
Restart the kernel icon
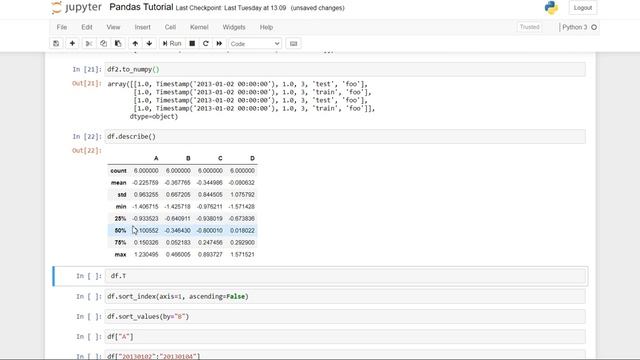click(206, 43)
